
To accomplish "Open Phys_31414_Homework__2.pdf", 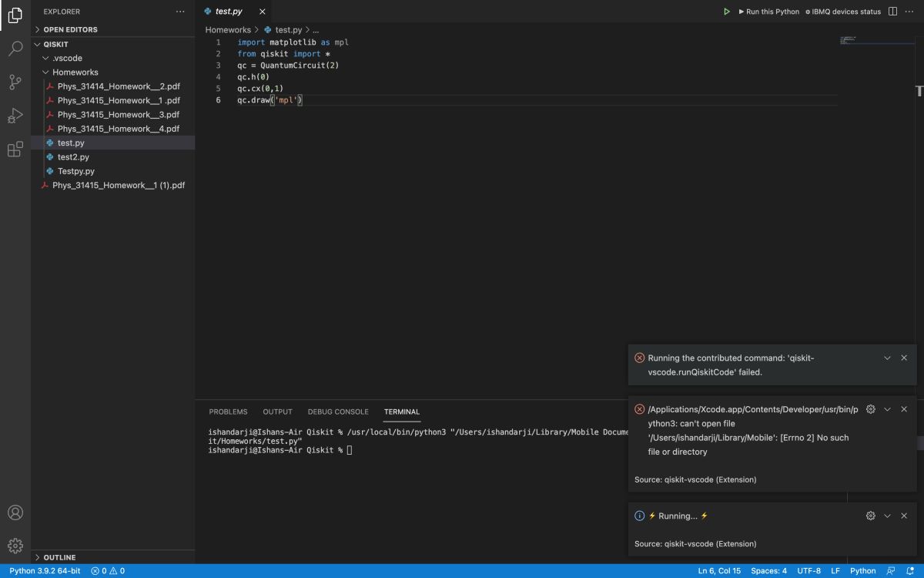I will (112, 86).
